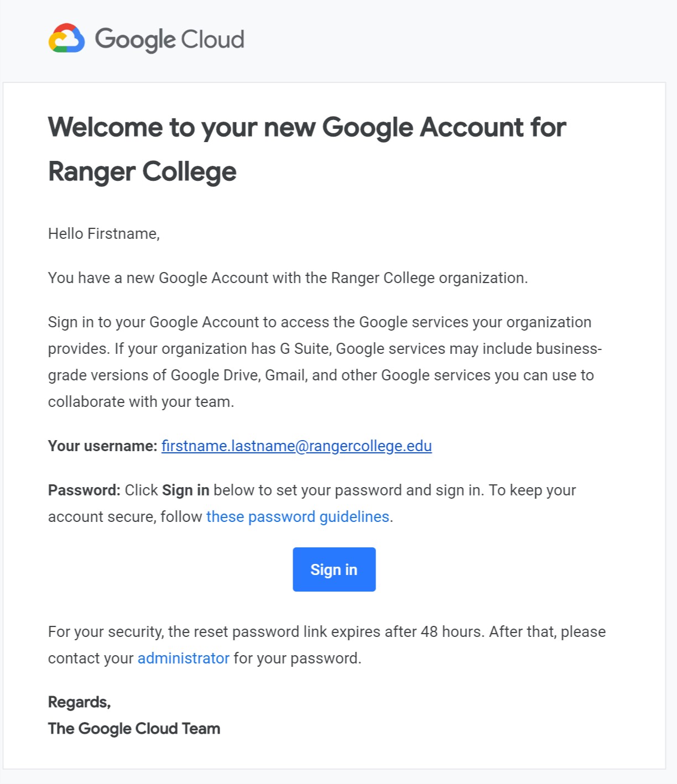This screenshot has width=677, height=784.
Task: Click the Google Cloud wordmark text
Action: [169, 39]
